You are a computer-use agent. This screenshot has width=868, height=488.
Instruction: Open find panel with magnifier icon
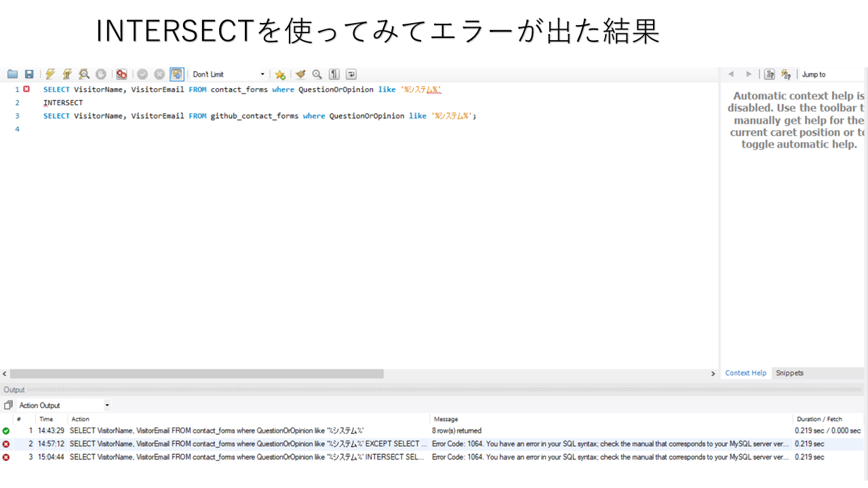[317, 74]
